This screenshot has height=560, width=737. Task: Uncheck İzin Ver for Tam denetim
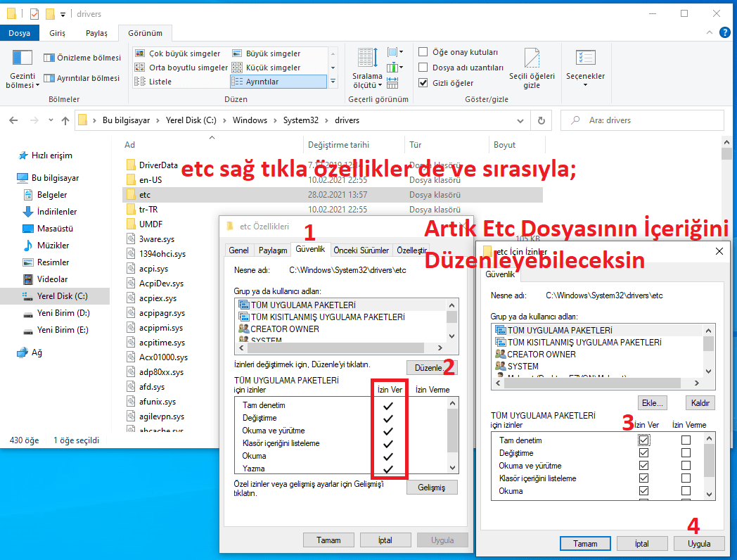point(643,440)
